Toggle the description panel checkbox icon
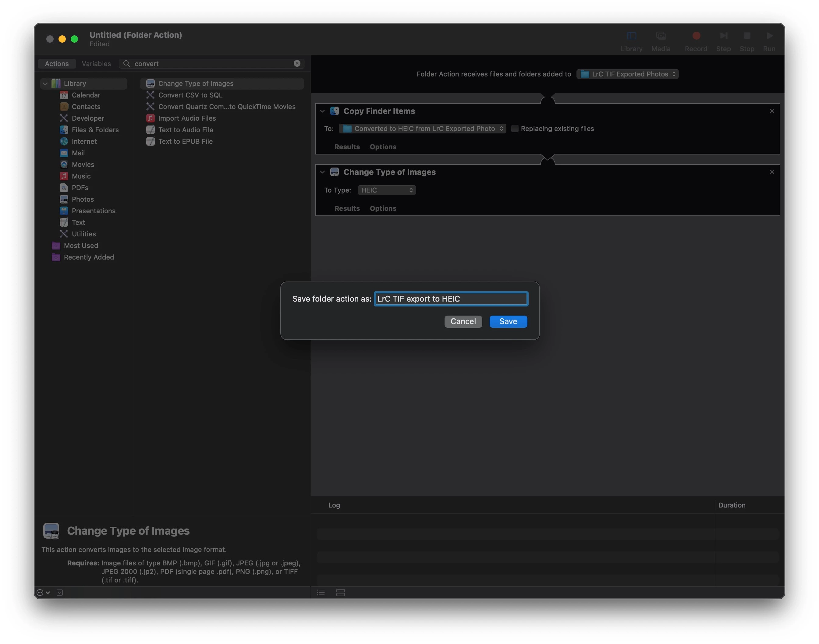 coord(60,592)
